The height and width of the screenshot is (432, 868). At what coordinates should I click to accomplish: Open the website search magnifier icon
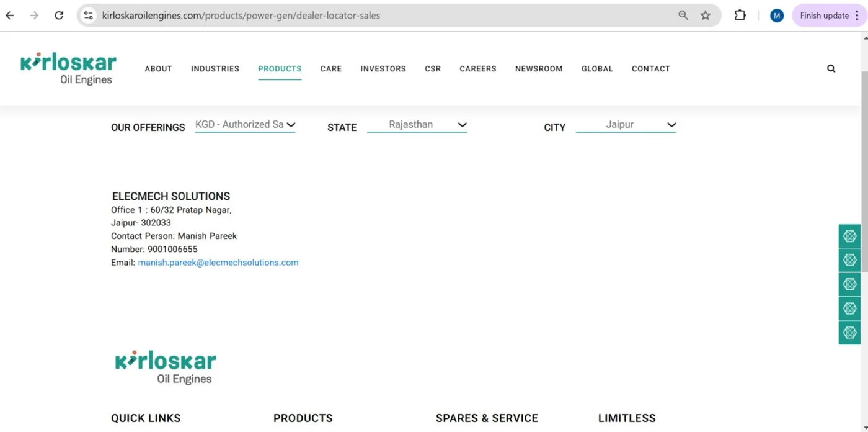831,68
